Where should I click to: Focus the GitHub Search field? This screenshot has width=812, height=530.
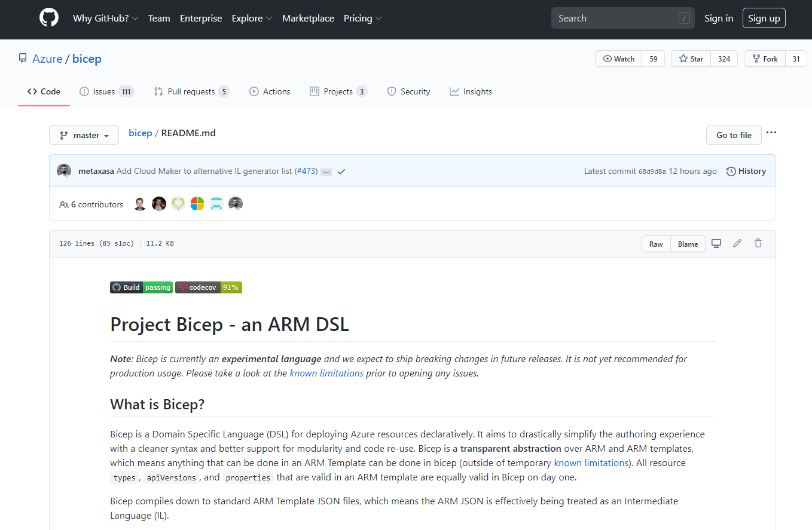622,19
